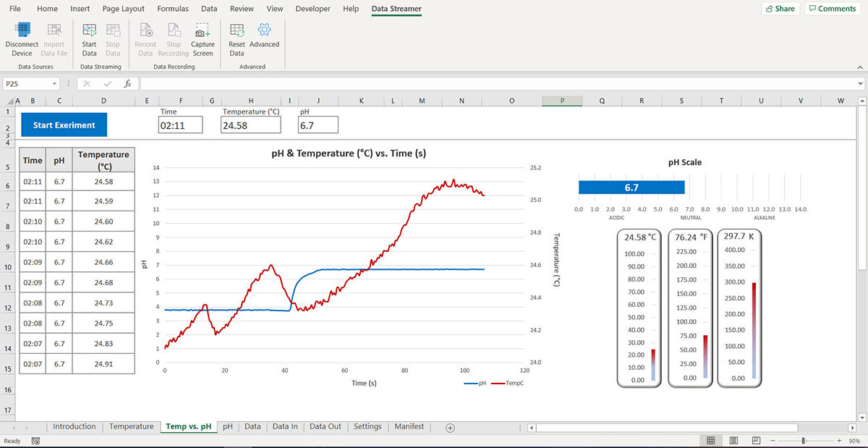Switch to the Data Out sheet

(x=325, y=427)
